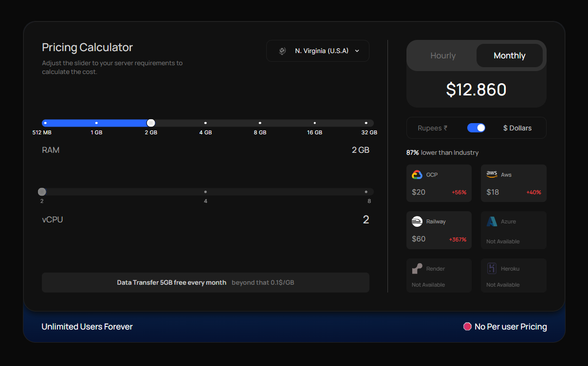Click the red No Per user Pricing dot
Image resolution: width=588 pixels, height=366 pixels.
(467, 327)
